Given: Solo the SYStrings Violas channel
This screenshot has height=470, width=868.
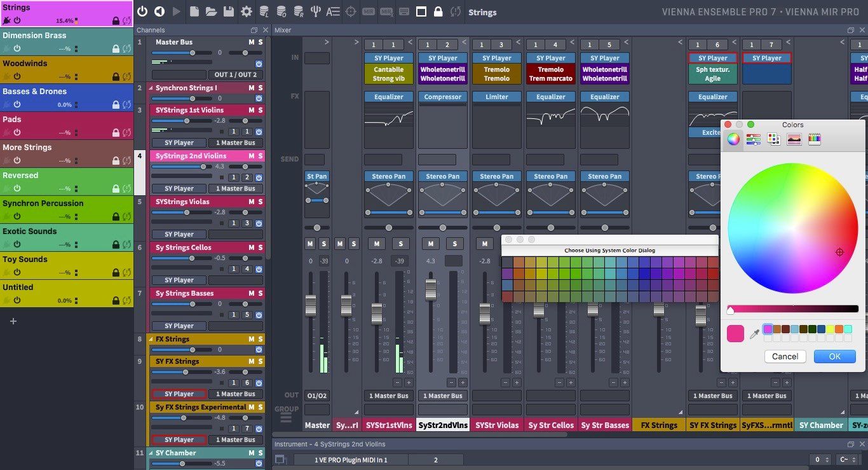Looking at the screenshot, I should pos(260,202).
